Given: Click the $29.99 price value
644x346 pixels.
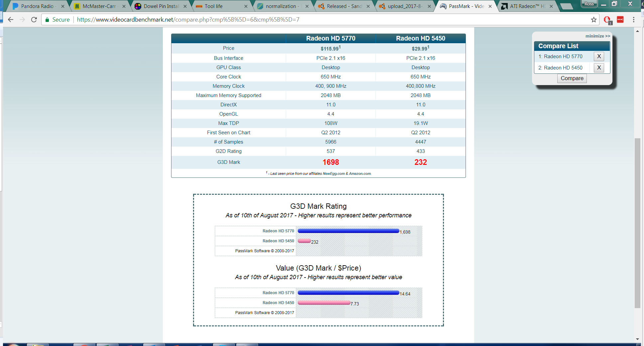Looking at the screenshot, I should pyautogui.click(x=421, y=49).
